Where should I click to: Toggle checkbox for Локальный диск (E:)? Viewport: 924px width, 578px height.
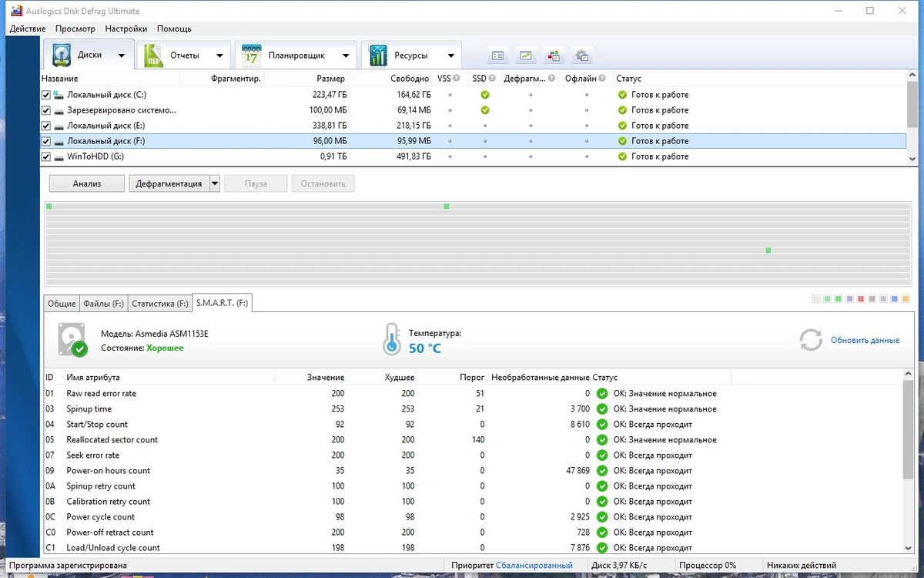pos(46,126)
